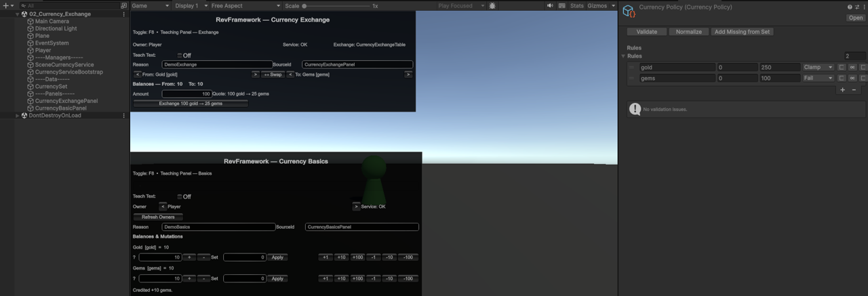The height and width of the screenshot is (296, 868).
Task: Select CurrencyExchangePanel in the hierarchy
Action: tap(66, 101)
